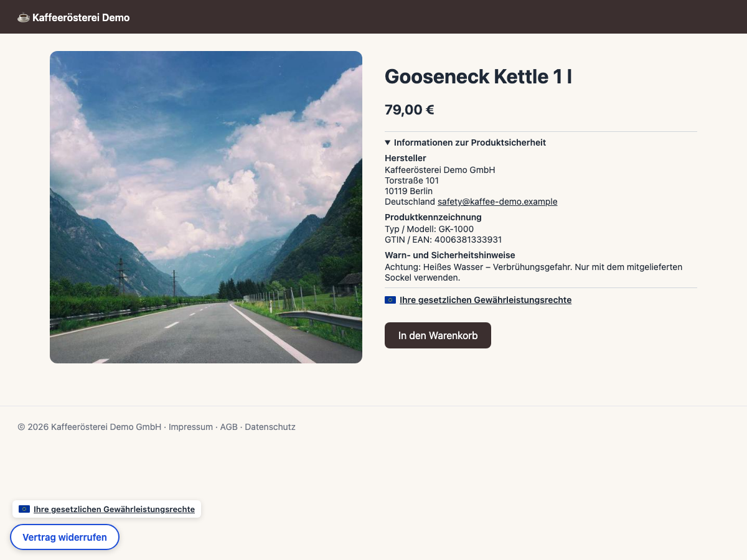747x560 pixels.
Task: Click the 10119 Berlin address line
Action: [408, 191]
